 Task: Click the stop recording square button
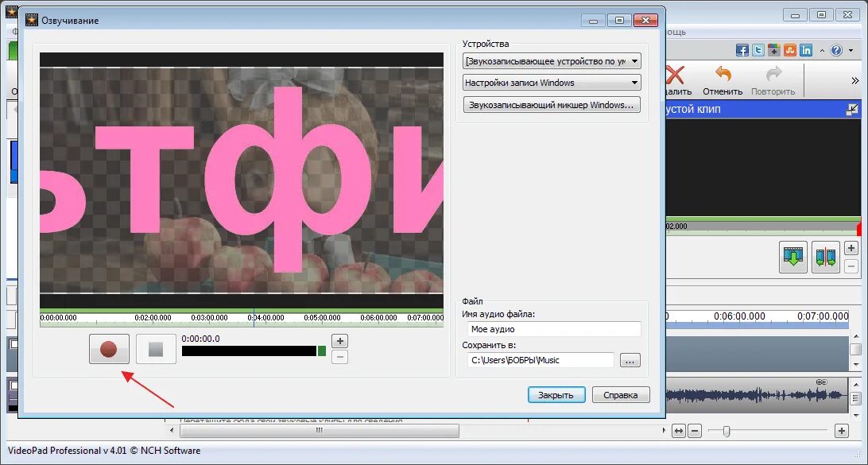[156, 349]
